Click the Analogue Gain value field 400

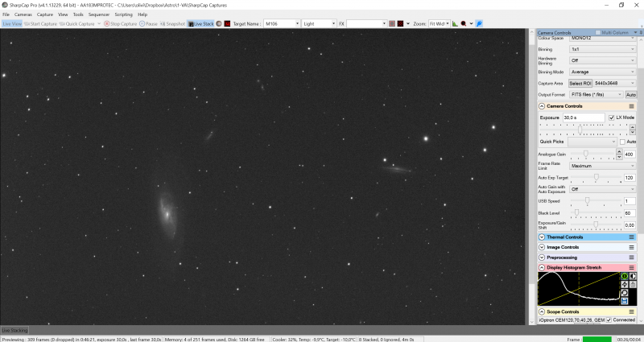pos(630,155)
